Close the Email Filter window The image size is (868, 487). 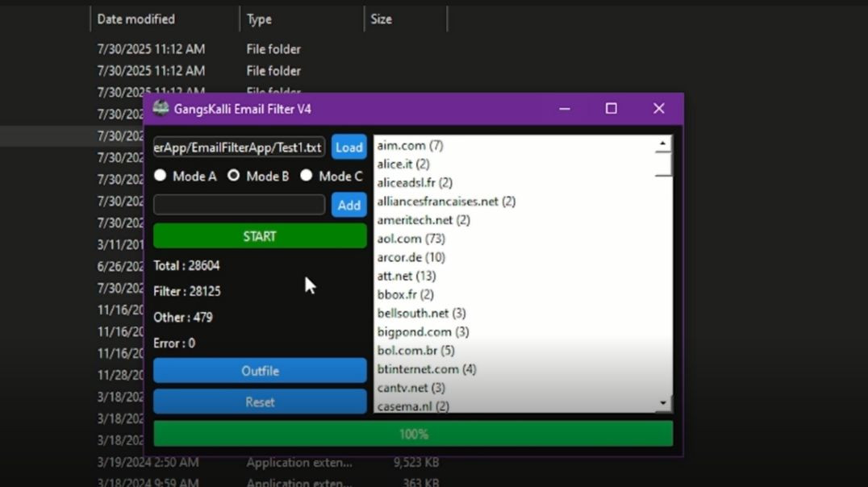pos(659,109)
